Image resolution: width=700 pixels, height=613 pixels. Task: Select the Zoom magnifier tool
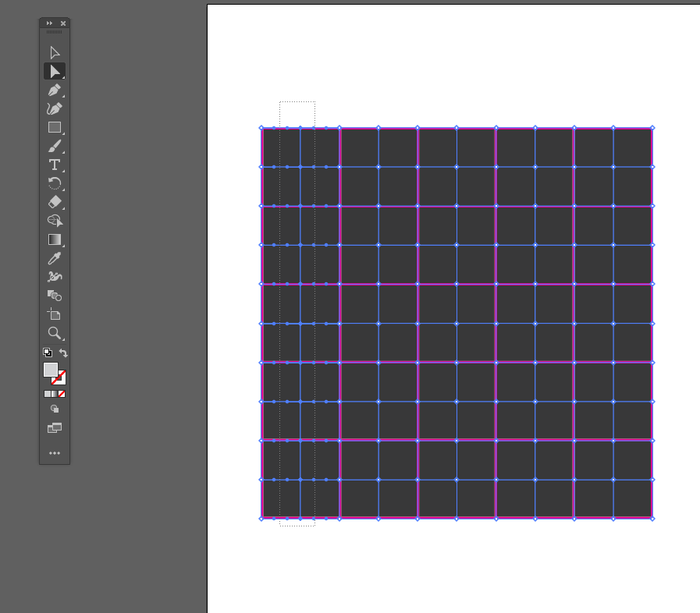coord(55,333)
